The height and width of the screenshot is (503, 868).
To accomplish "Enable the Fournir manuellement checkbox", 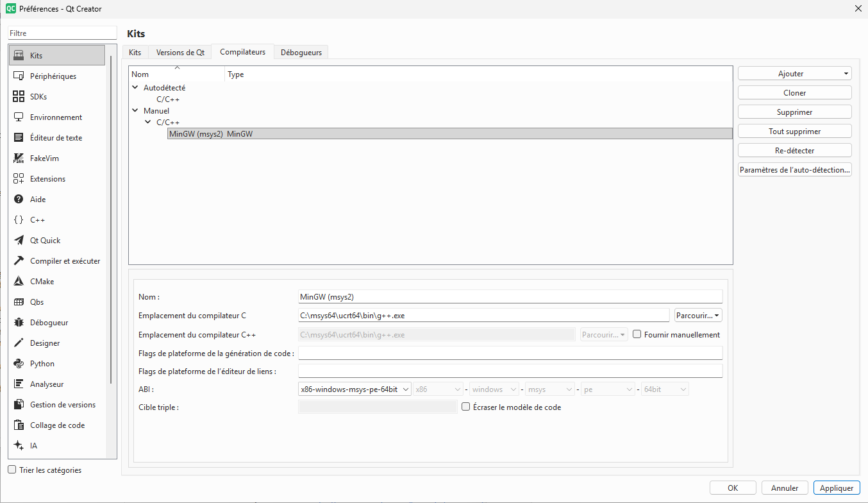I will (x=637, y=334).
